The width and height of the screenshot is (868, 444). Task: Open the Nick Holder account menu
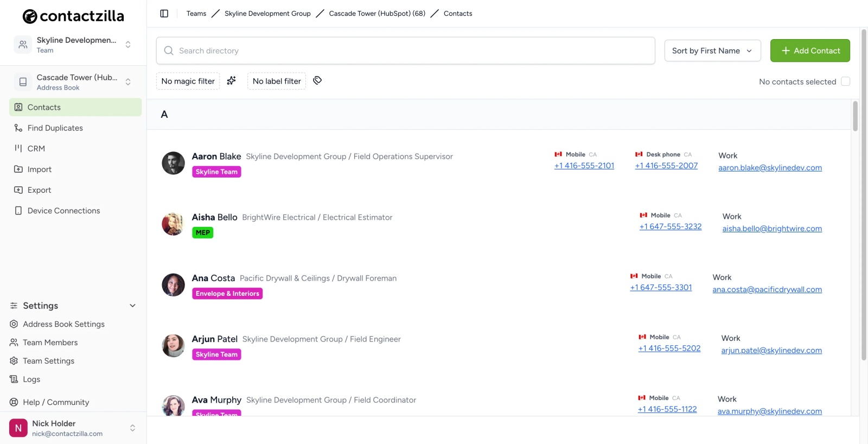click(x=73, y=428)
